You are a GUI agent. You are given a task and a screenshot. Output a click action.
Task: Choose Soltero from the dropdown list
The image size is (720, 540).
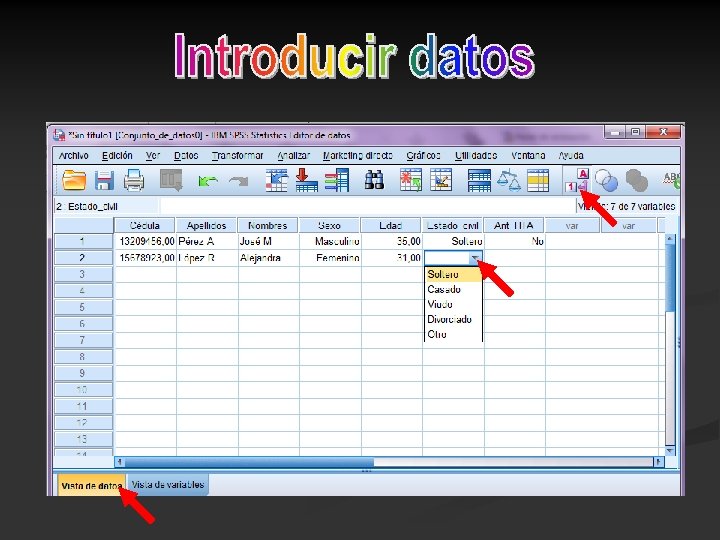coord(454,275)
